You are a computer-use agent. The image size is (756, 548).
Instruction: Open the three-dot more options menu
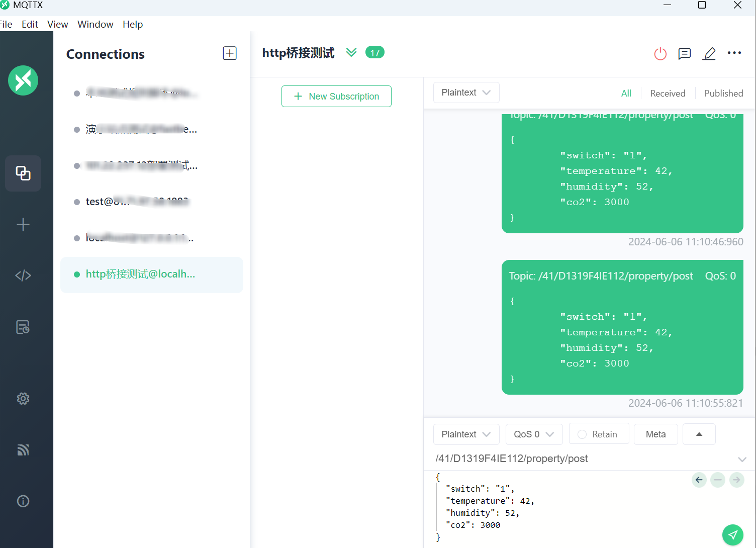point(734,53)
